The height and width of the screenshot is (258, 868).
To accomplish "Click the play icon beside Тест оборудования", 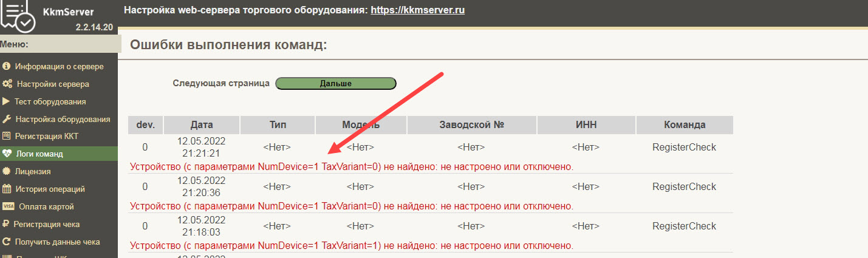I will point(6,101).
